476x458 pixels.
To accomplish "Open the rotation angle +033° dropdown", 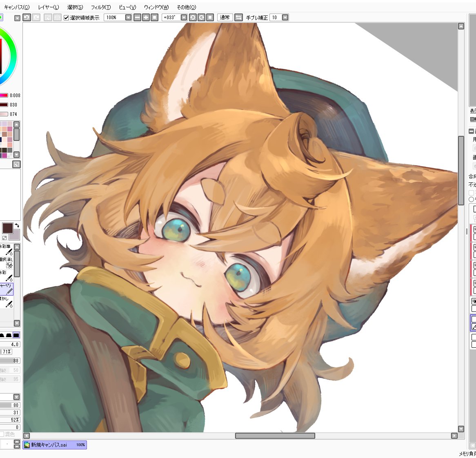I will click(x=184, y=18).
